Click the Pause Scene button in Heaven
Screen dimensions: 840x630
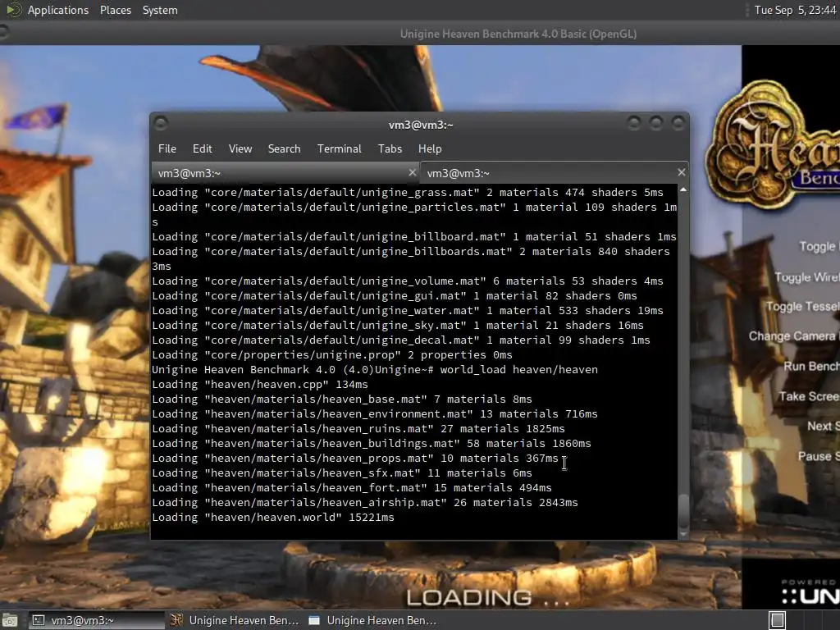[819, 456]
